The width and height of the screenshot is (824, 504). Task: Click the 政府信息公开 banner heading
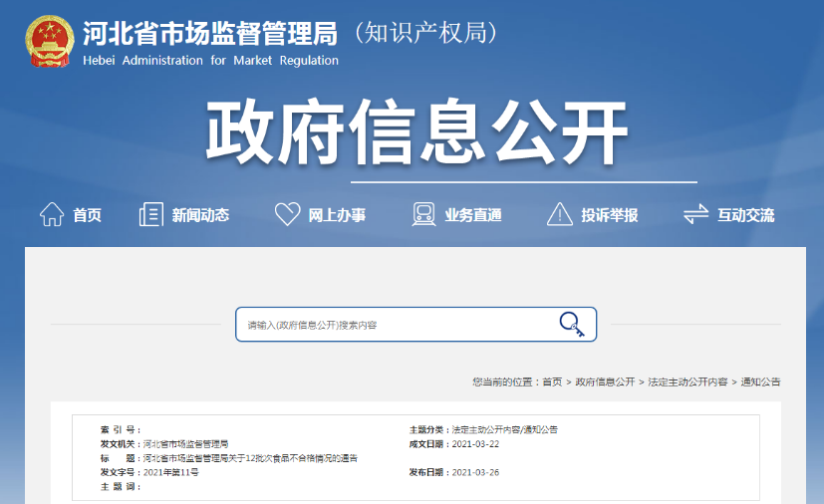(416, 131)
